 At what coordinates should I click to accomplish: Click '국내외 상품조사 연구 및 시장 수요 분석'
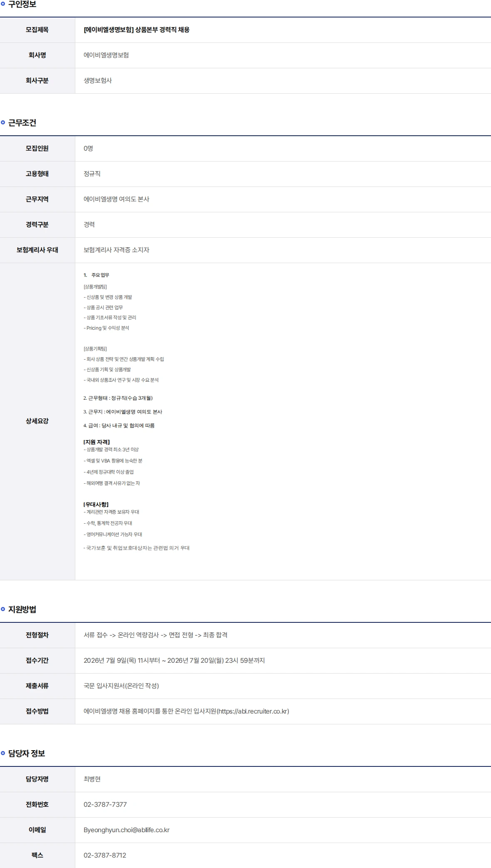(x=121, y=380)
